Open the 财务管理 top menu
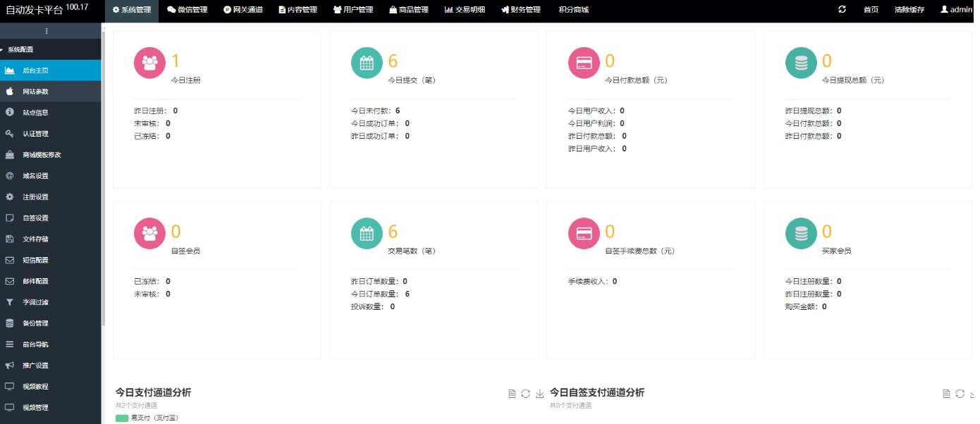Screen dimensions: 980x424 pyautogui.click(x=520, y=11)
